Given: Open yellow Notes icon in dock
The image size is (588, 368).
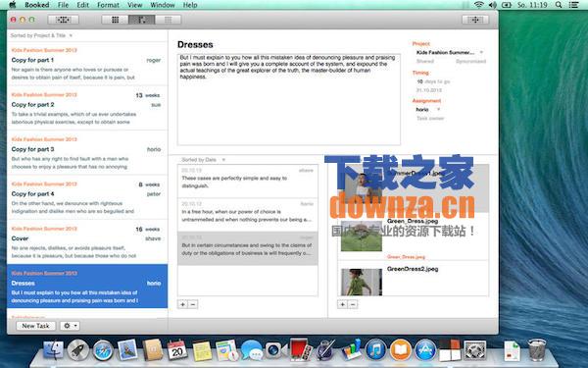Looking at the screenshot, I should coord(202,350).
